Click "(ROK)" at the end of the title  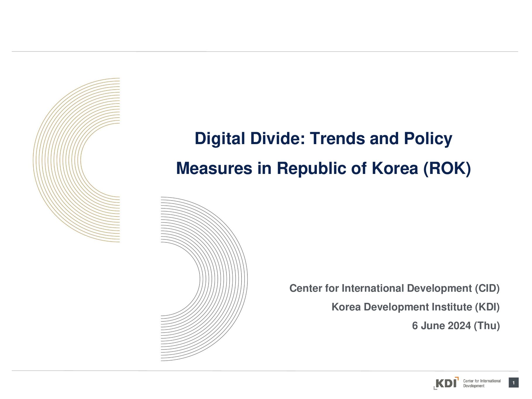(447, 168)
